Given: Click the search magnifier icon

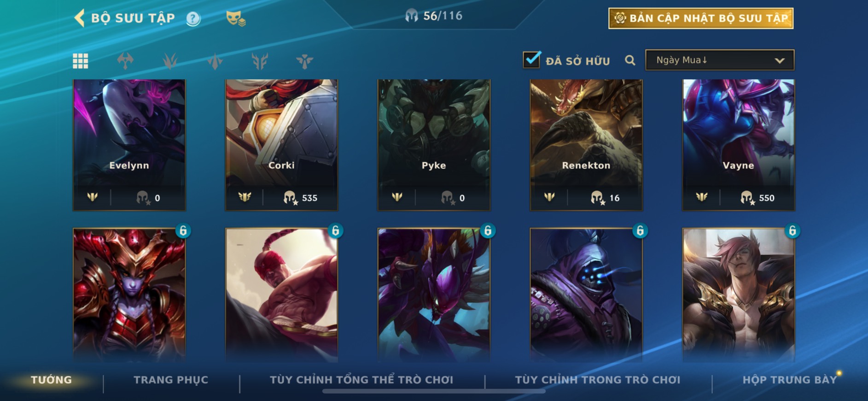Looking at the screenshot, I should click(630, 60).
